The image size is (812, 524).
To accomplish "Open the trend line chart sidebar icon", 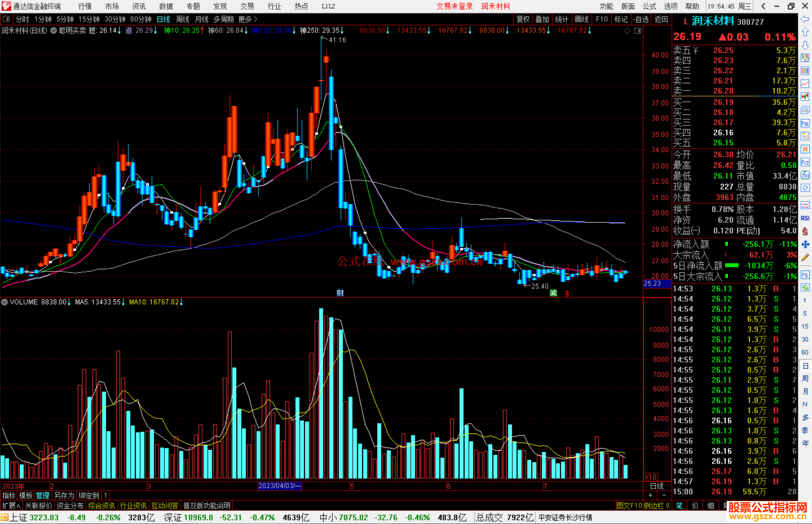I will point(805,84).
